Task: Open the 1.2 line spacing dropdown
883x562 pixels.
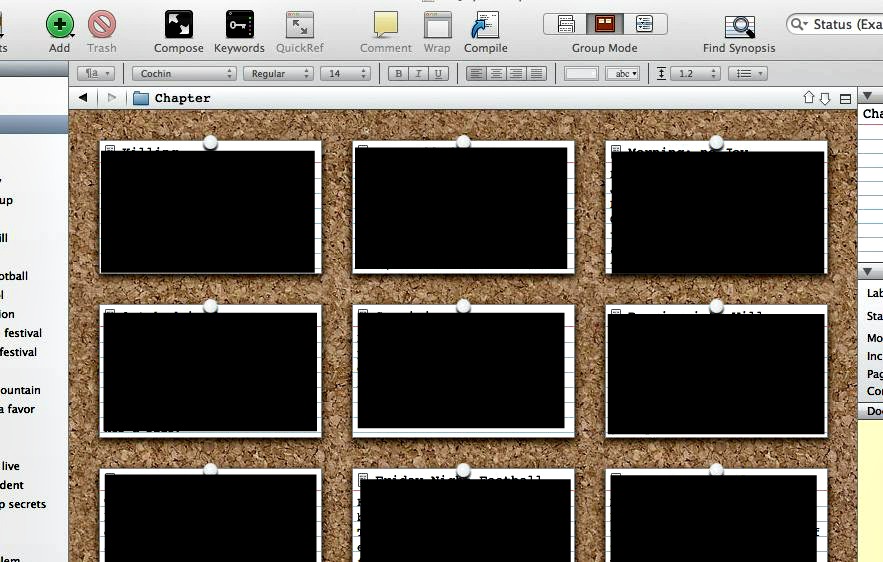Action: tap(695, 74)
